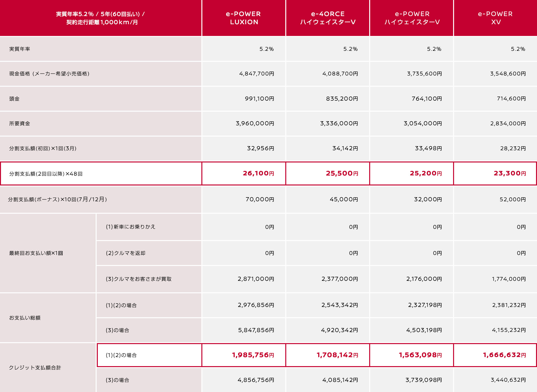This screenshot has width=537, height=392.
Task: Click the (1)新車にお乗りかえ option label
Action: click(x=131, y=227)
